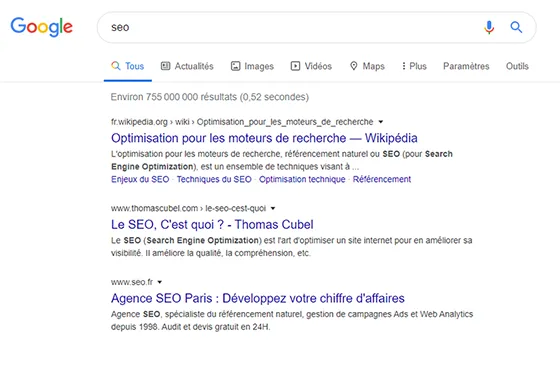Open the Référencement sitelink
This screenshot has height=369, width=560.
pos(382,179)
